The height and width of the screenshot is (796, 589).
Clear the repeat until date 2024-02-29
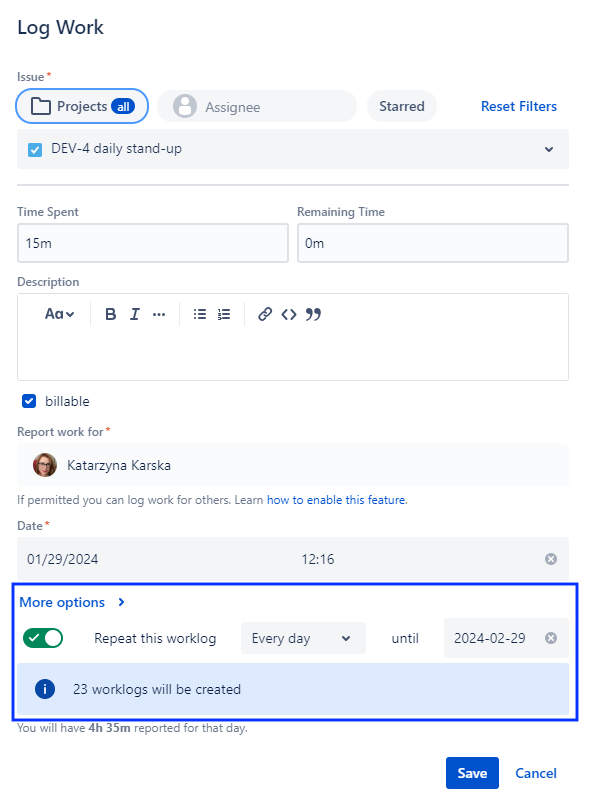(x=551, y=638)
